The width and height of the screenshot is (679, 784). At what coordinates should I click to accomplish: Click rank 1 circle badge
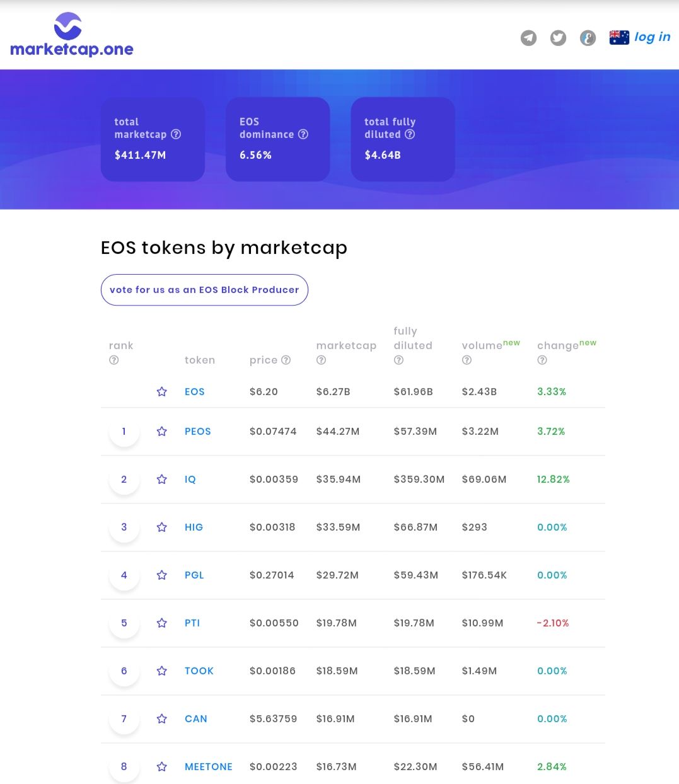[124, 432]
